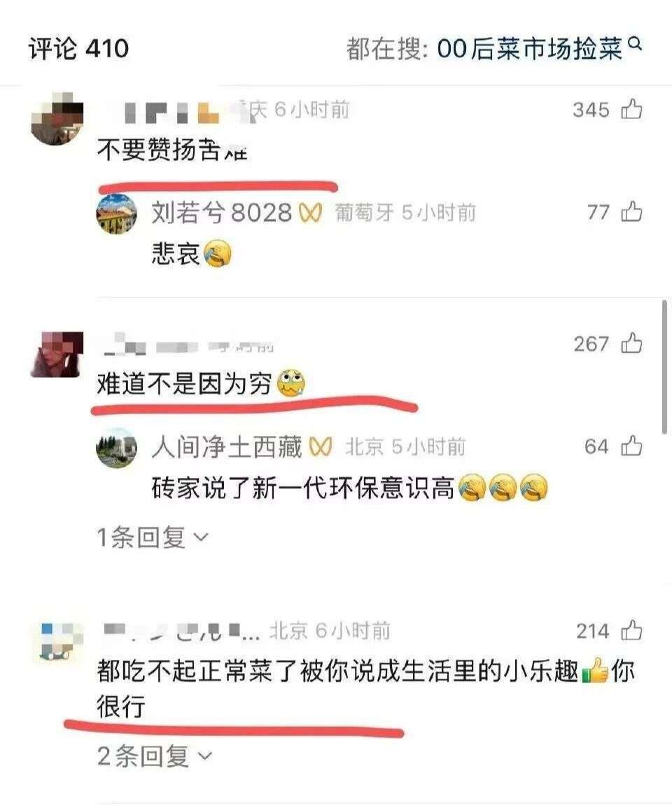Tap the gold badge beside 刘若兮 8028
This screenshot has width=672, height=811.
click(x=310, y=213)
